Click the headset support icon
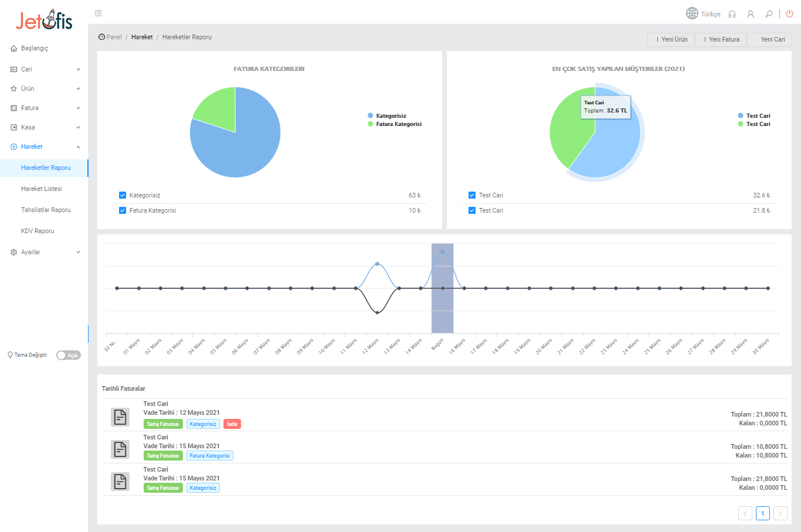Screen dimensions: 801x532 732,14
